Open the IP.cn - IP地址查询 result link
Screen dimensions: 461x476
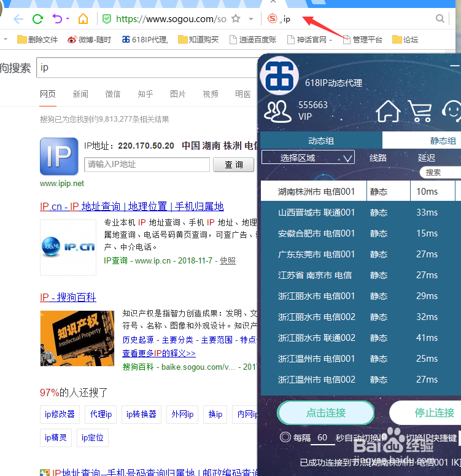coord(132,206)
